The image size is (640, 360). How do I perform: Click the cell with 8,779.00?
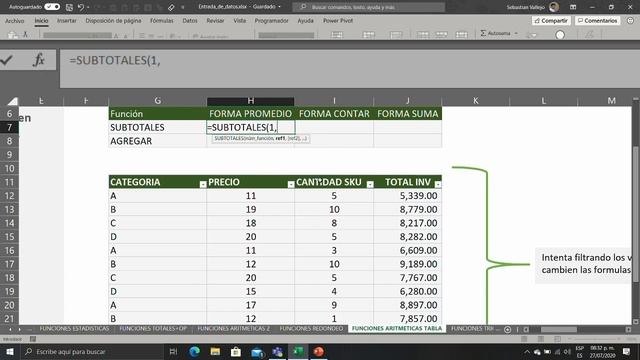coord(407,209)
